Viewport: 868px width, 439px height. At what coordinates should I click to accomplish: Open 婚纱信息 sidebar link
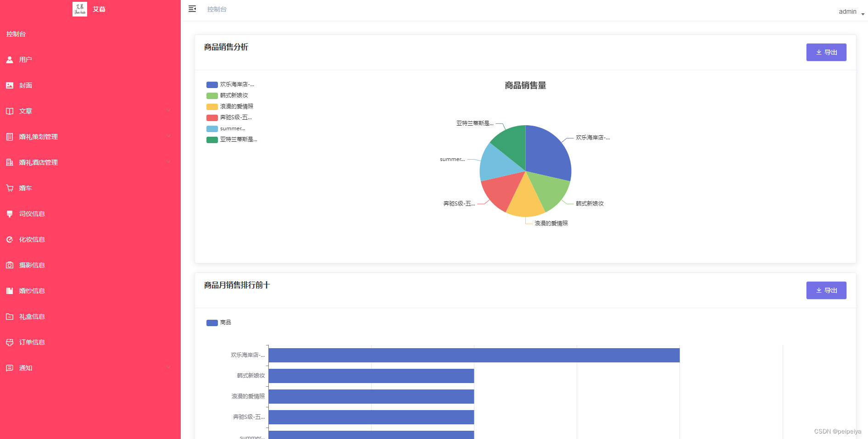[90, 291]
